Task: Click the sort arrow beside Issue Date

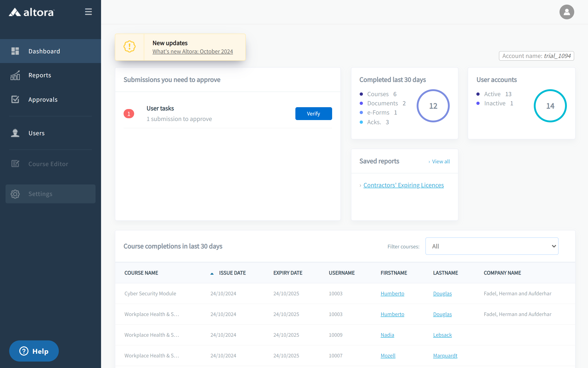Action: 212,273
